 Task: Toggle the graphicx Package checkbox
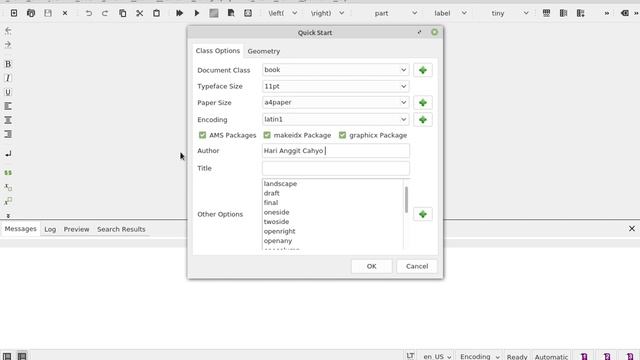(342, 135)
